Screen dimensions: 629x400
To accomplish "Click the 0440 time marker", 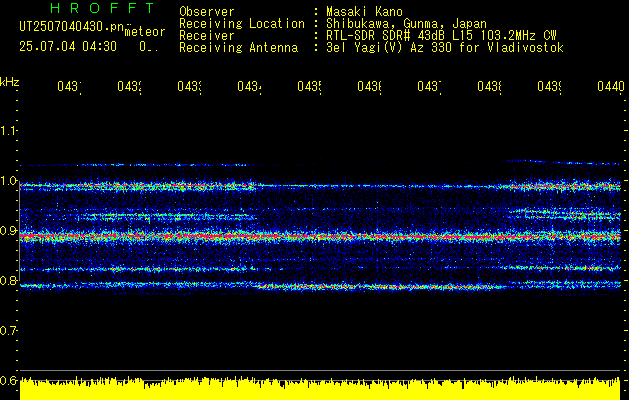I will coord(611,86).
